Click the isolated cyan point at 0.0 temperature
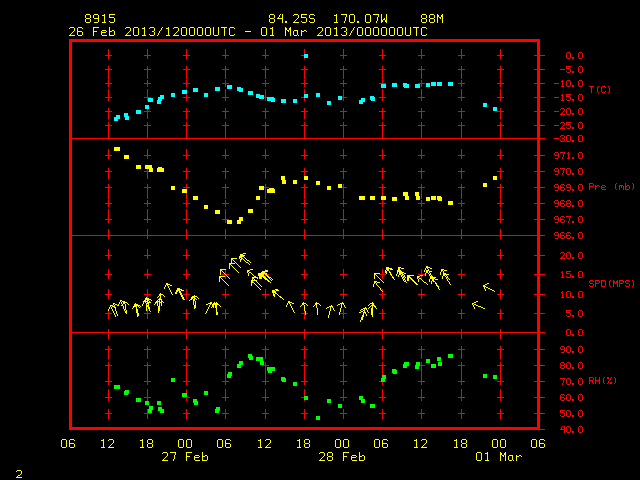Viewport: 640px width, 480px height. tap(306, 56)
